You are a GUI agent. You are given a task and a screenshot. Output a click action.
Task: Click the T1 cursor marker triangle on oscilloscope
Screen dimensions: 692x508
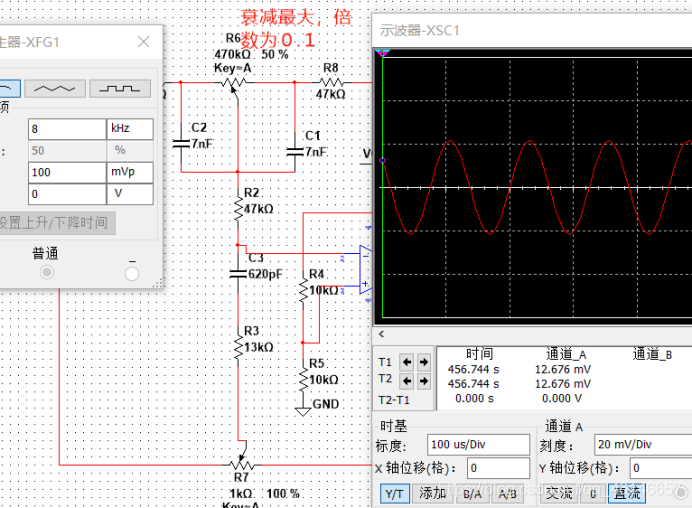click(383, 53)
